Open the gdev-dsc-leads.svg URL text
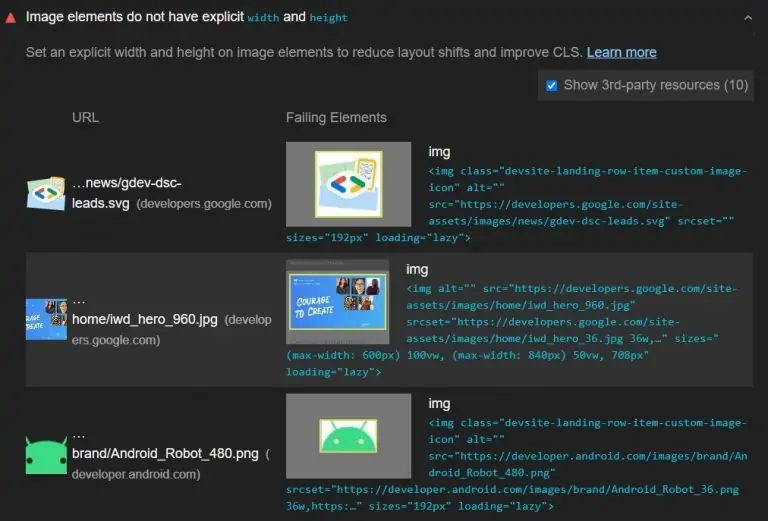The width and height of the screenshot is (768, 521). tap(126, 193)
